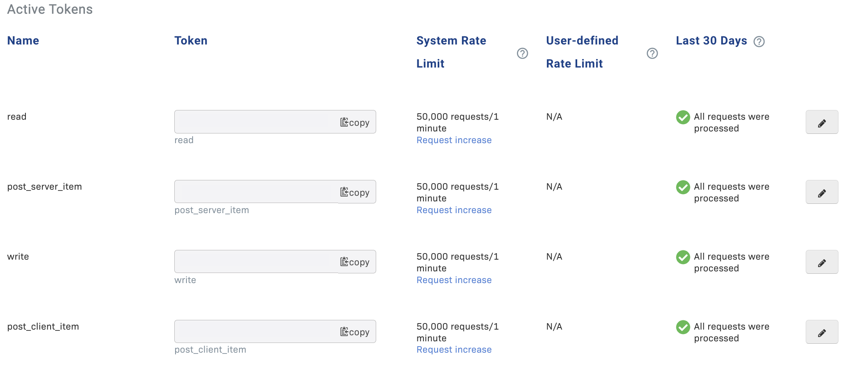Viewport: 868px width, 385px height.
Task: Click the pencil edit icon for read token
Action: pos(821,122)
